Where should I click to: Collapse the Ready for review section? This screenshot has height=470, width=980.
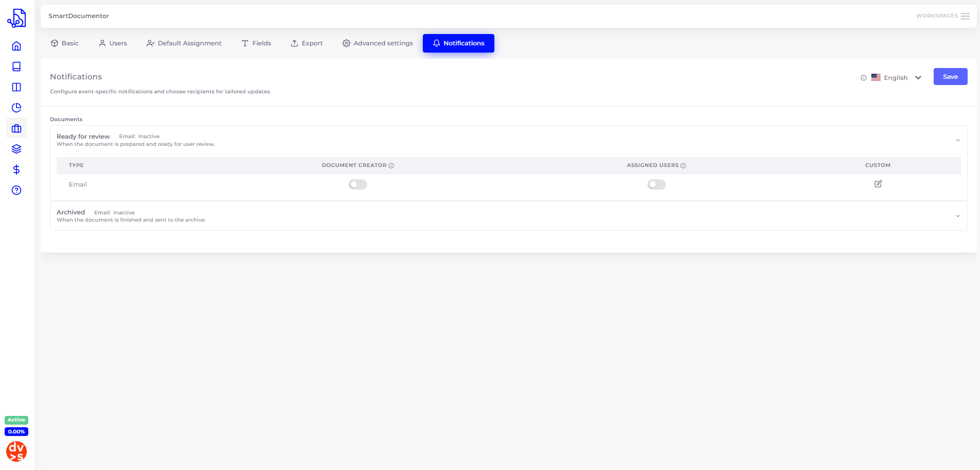click(957, 140)
